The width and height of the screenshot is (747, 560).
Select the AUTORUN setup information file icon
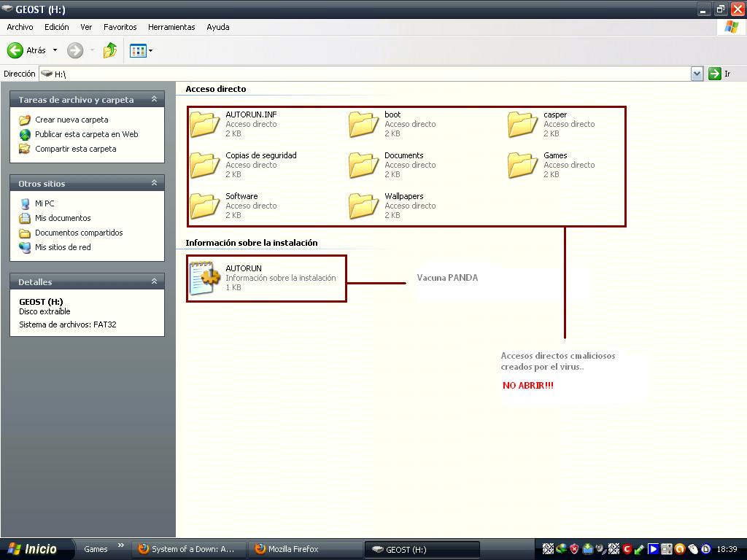point(205,278)
